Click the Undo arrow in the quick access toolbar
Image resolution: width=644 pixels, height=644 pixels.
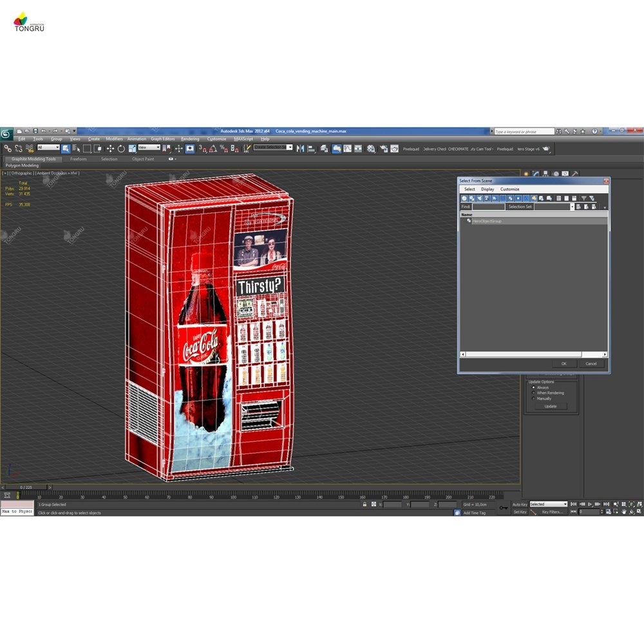(44, 131)
